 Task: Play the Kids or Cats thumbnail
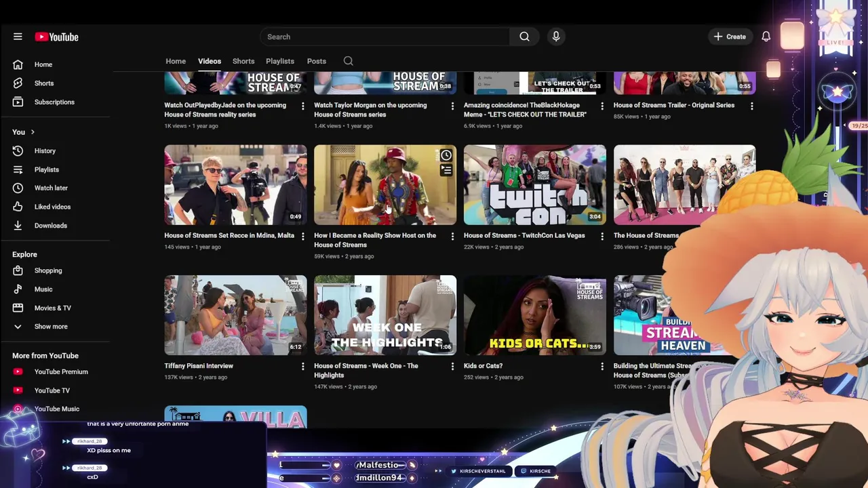[x=535, y=314]
